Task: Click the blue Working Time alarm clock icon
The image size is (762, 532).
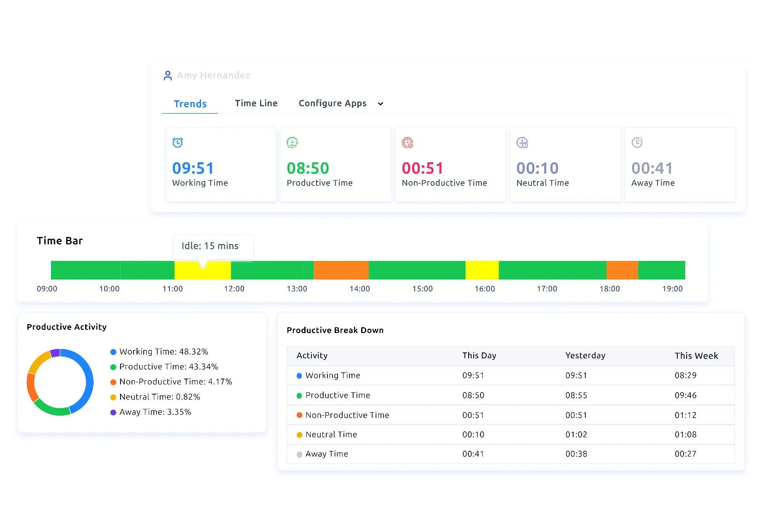Action: (x=177, y=142)
